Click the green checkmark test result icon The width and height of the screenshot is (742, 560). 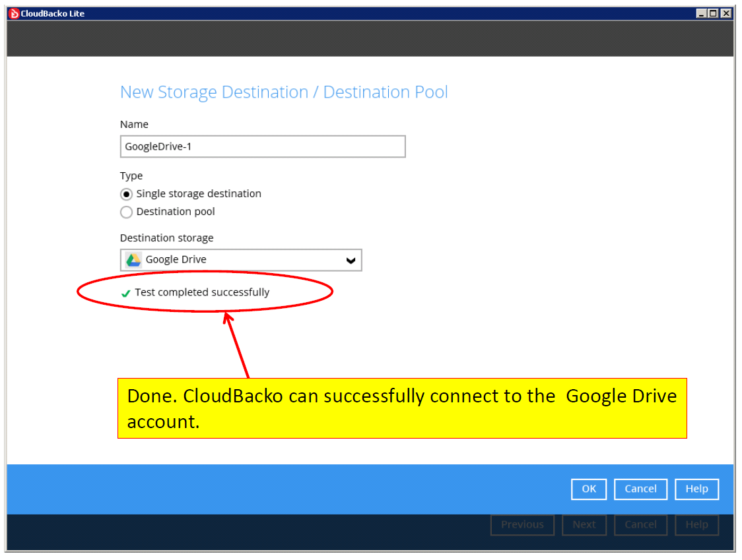[x=126, y=294]
